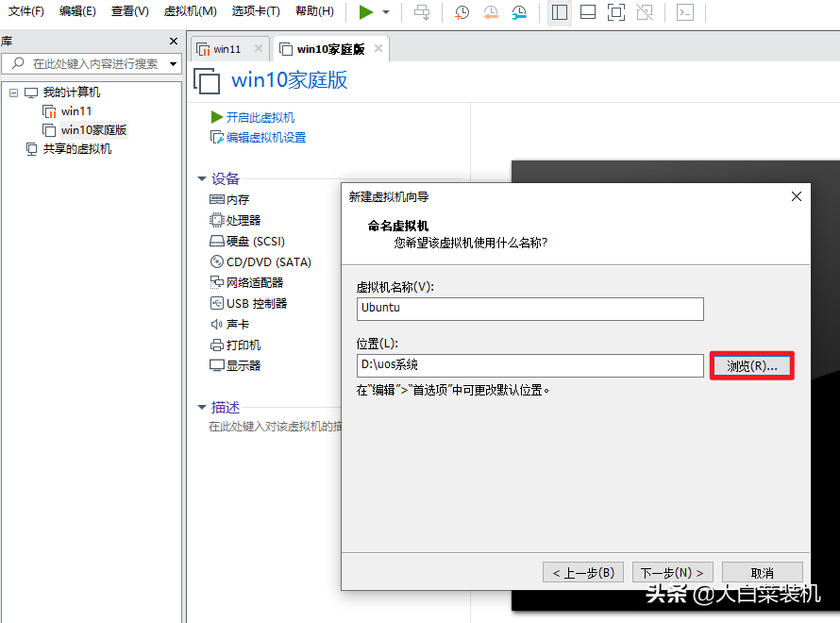840x623 pixels.
Task: Click the 位置 field with D:\uos系统
Action: pyautogui.click(x=529, y=365)
